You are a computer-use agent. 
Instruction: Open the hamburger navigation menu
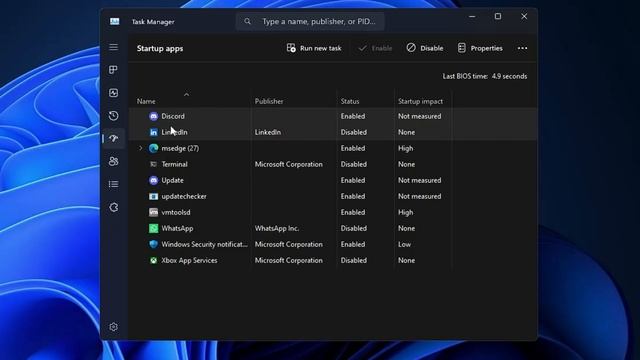(113, 47)
